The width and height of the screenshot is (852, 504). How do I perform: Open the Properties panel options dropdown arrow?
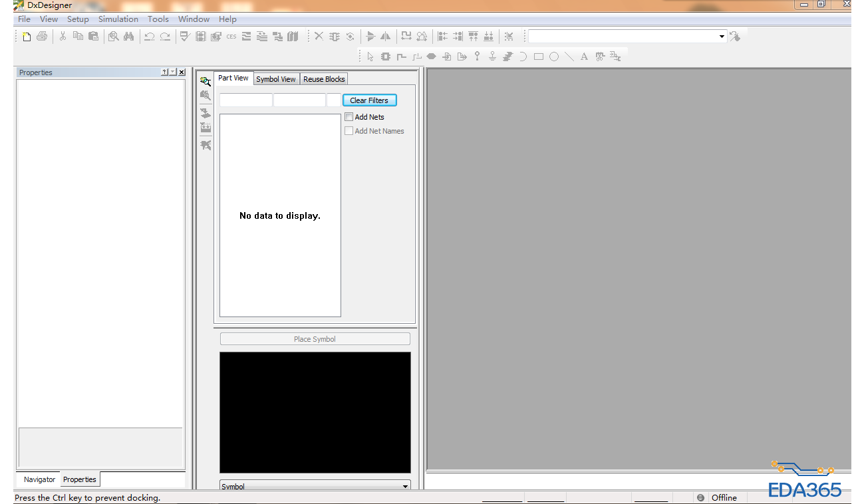(x=173, y=72)
